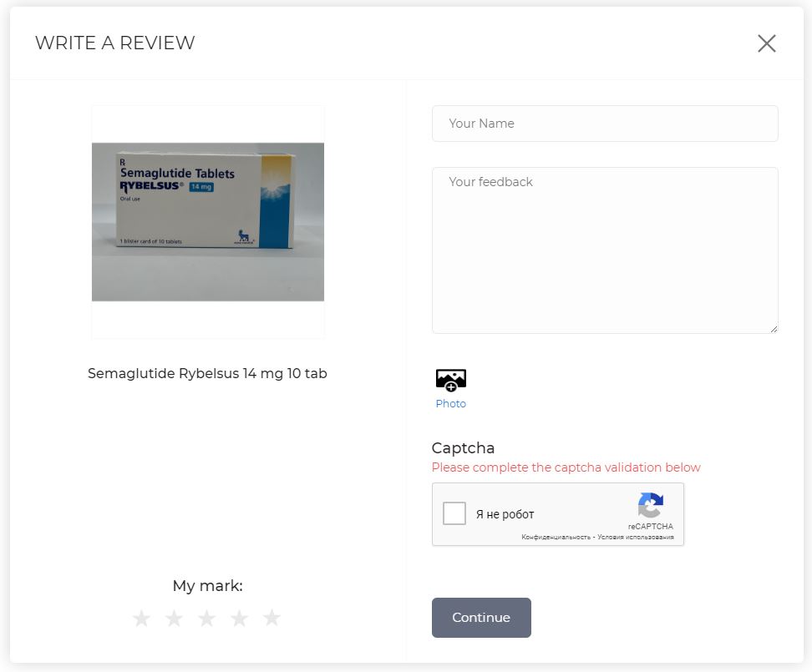
Task: Click the X to dismiss the review dialog
Action: point(766,43)
